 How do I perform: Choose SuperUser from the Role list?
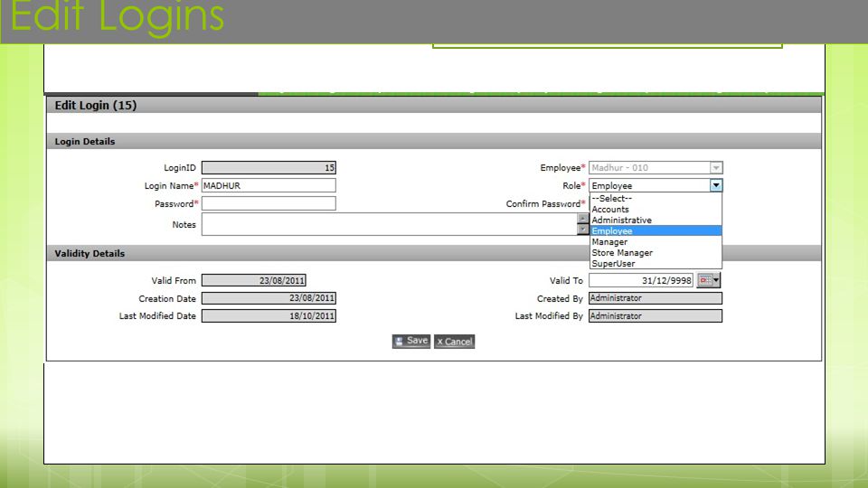pos(656,263)
